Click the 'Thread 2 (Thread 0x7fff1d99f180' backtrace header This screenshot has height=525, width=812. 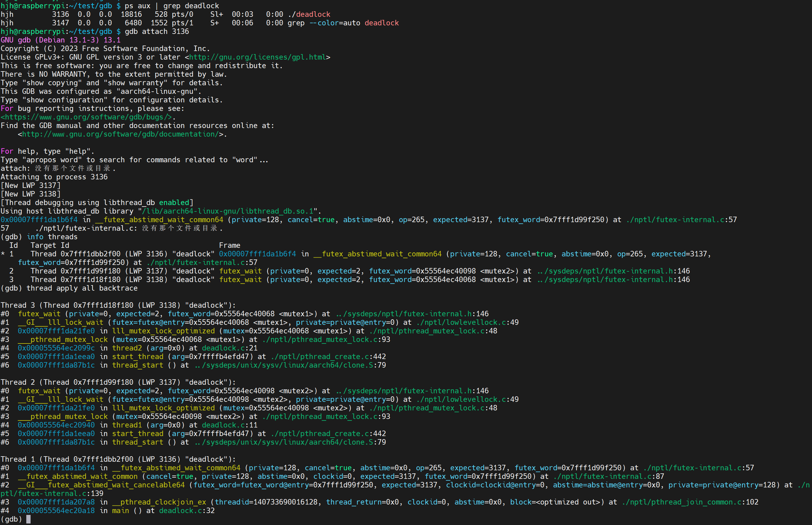(118, 382)
